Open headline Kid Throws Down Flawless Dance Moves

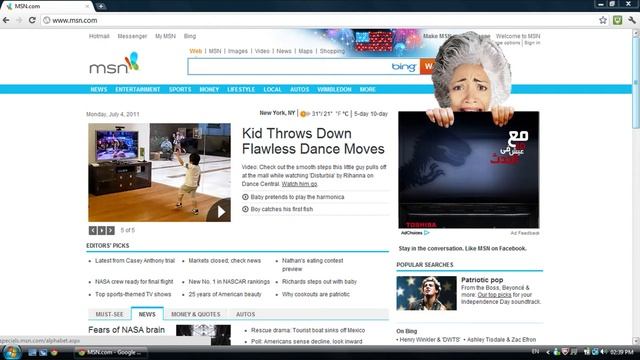313,141
